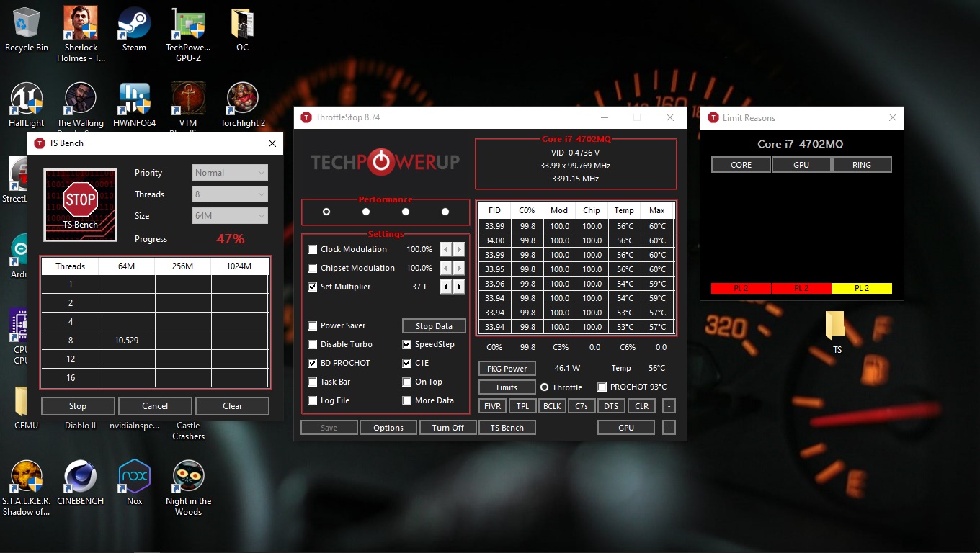This screenshot has width=980, height=553.
Task: Click the yellow PL 2 indicator under RING
Action: tap(862, 288)
